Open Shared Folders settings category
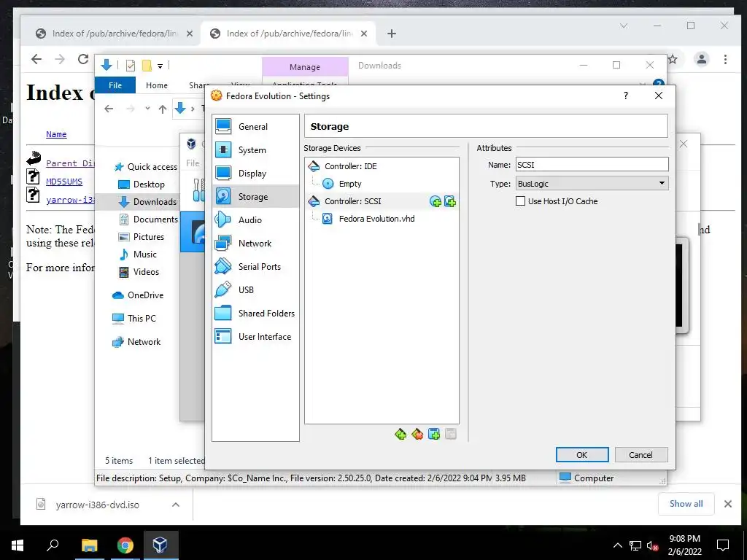Screen dimensions: 747x560 point(255,313)
